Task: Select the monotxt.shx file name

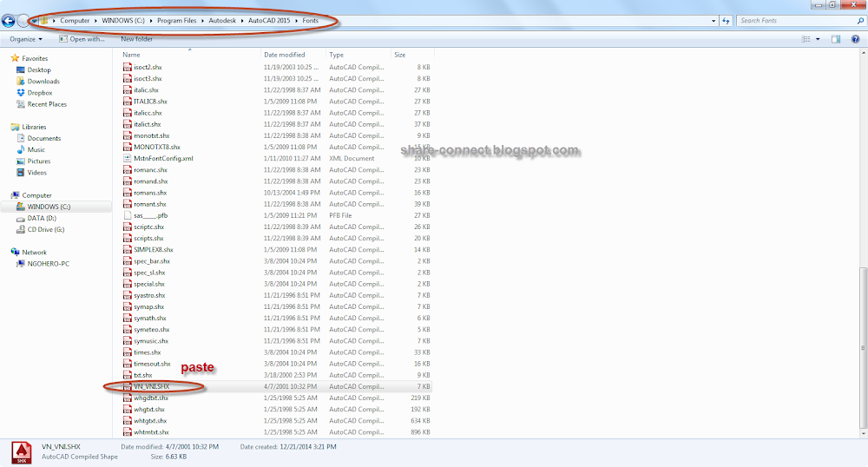Action: click(x=152, y=135)
